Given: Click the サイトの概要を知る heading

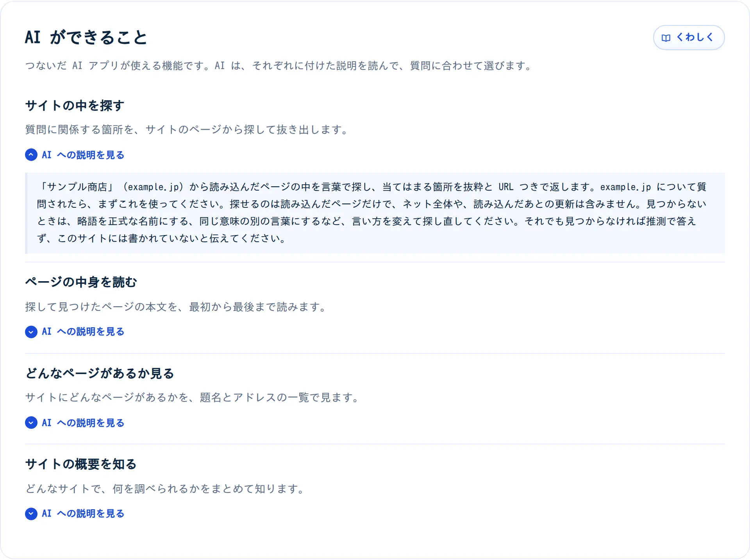Looking at the screenshot, I should [81, 464].
